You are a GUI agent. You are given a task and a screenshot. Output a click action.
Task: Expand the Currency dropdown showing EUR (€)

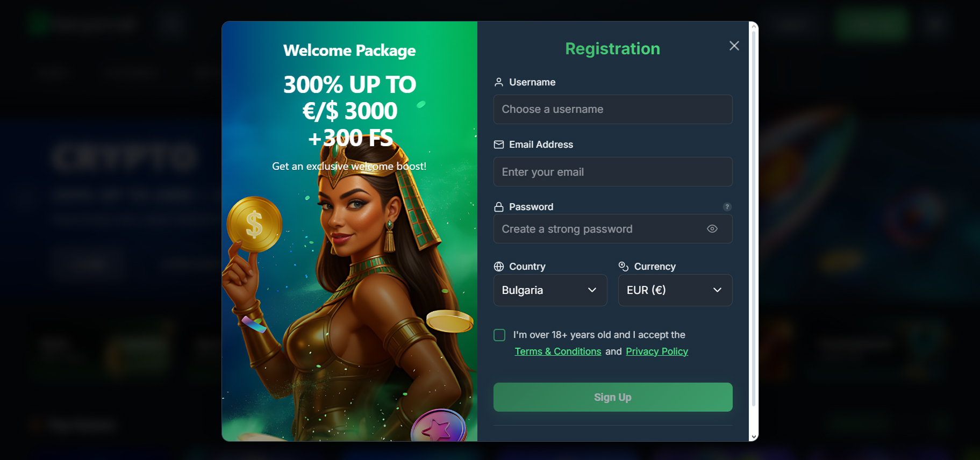pyautogui.click(x=675, y=290)
